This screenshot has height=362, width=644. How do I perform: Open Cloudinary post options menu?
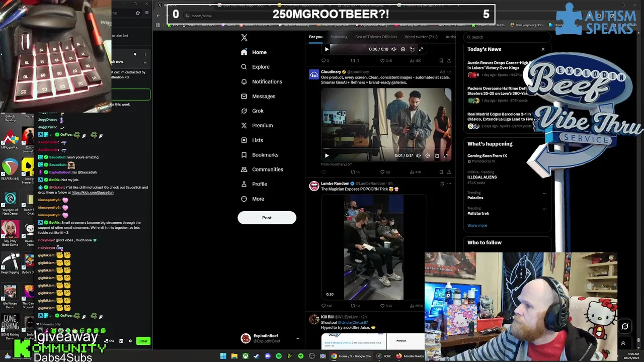pyautogui.click(x=449, y=72)
